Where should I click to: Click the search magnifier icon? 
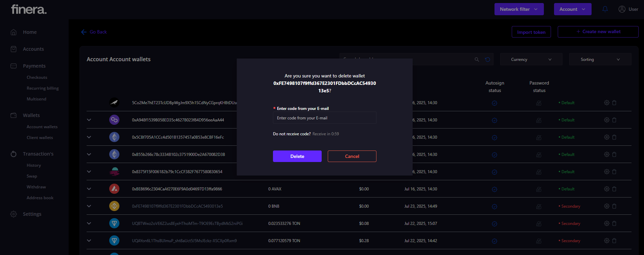tap(477, 60)
